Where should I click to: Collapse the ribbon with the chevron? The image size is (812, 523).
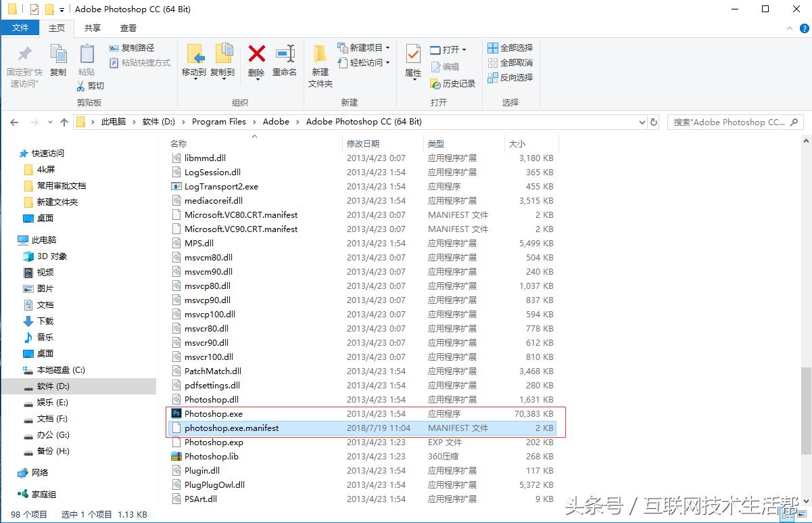789,28
